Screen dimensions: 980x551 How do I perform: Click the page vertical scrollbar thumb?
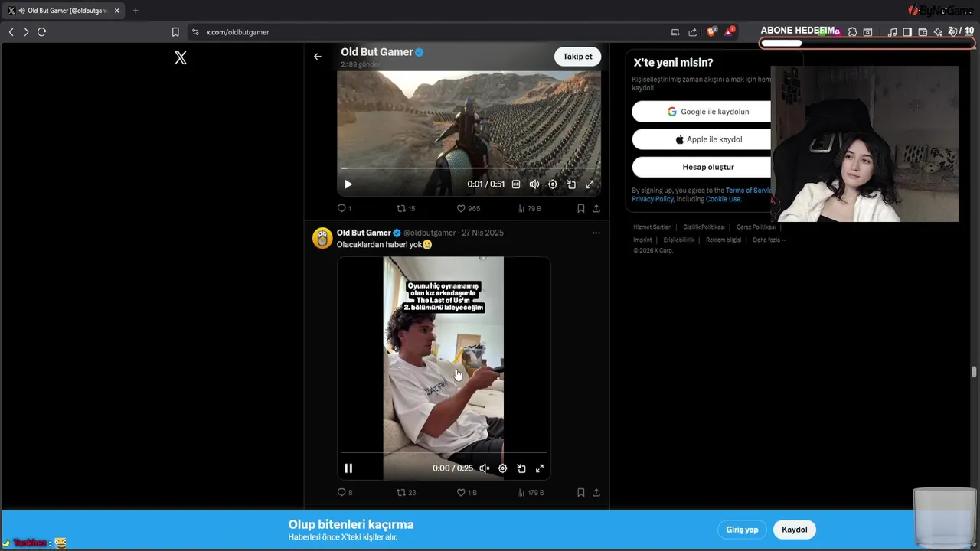974,372
